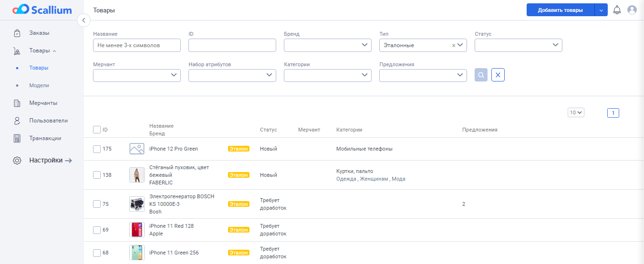Toggle the select-all checkbox in table header

pyautogui.click(x=97, y=130)
